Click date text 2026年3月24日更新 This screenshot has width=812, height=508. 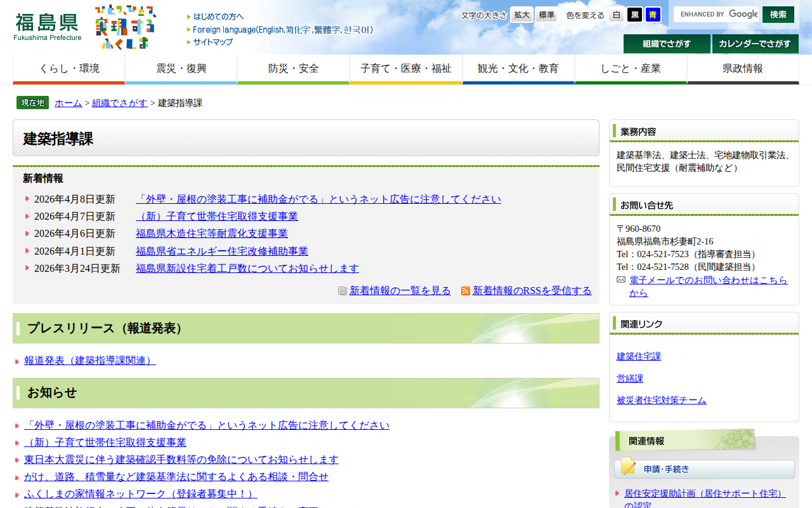(77, 269)
